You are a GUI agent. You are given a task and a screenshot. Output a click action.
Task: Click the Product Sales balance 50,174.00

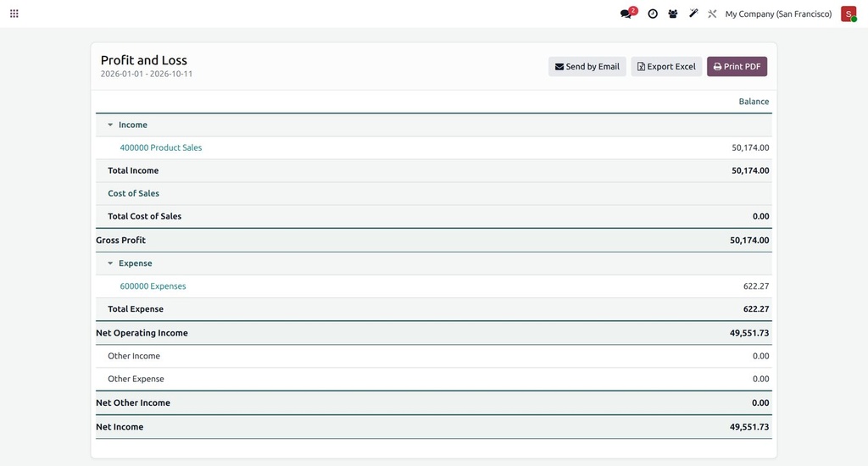tap(750, 147)
